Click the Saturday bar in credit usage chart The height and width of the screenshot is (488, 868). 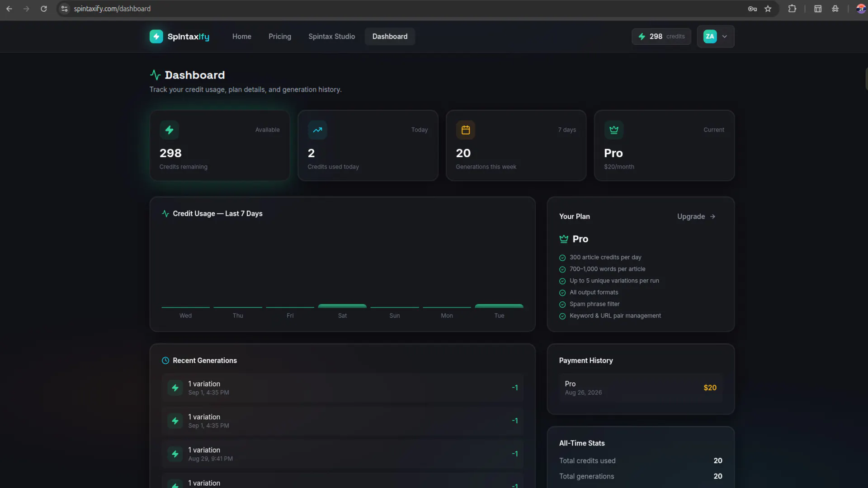click(x=342, y=306)
